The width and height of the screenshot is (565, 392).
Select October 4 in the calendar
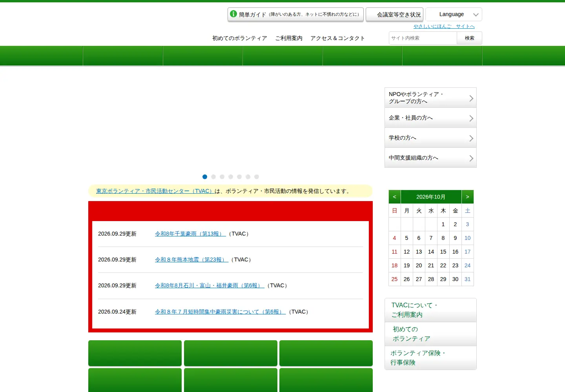[394, 238]
